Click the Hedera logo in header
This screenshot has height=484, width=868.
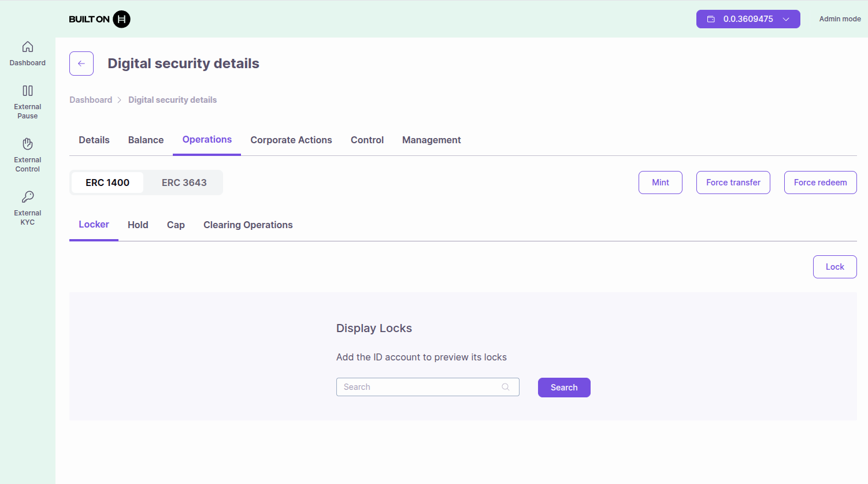click(x=121, y=19)
